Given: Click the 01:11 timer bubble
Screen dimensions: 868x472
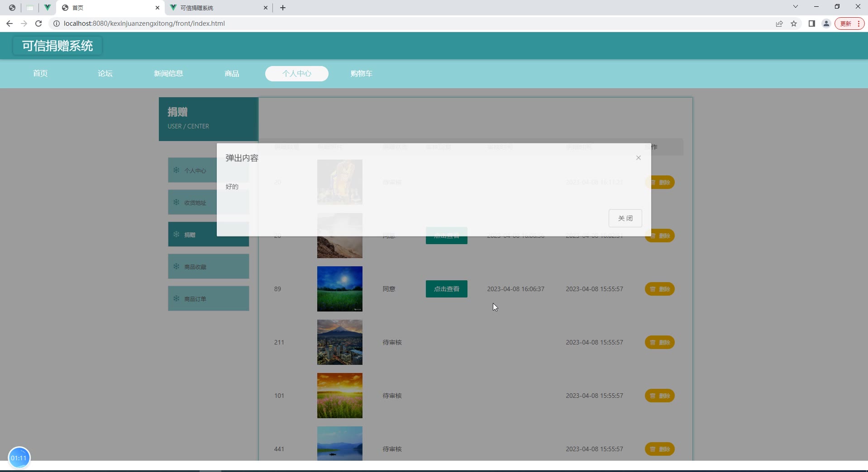Looking at the screenshot, I should [19, 458].
